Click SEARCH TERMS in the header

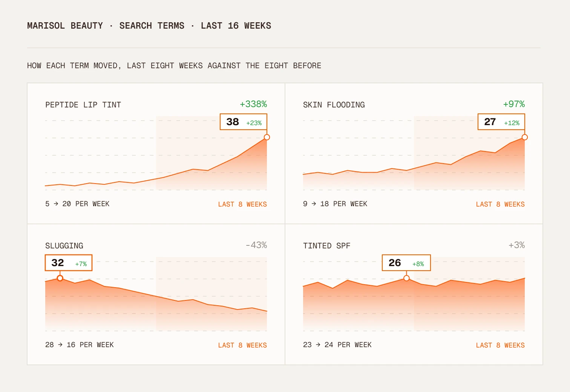coord(152,26)
